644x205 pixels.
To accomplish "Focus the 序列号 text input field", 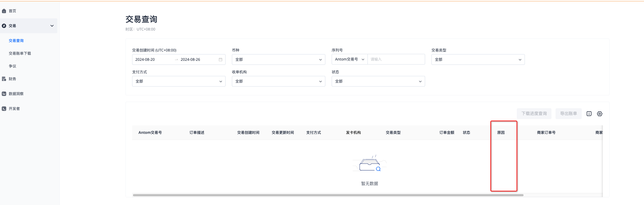I will (x=396, y=59).
